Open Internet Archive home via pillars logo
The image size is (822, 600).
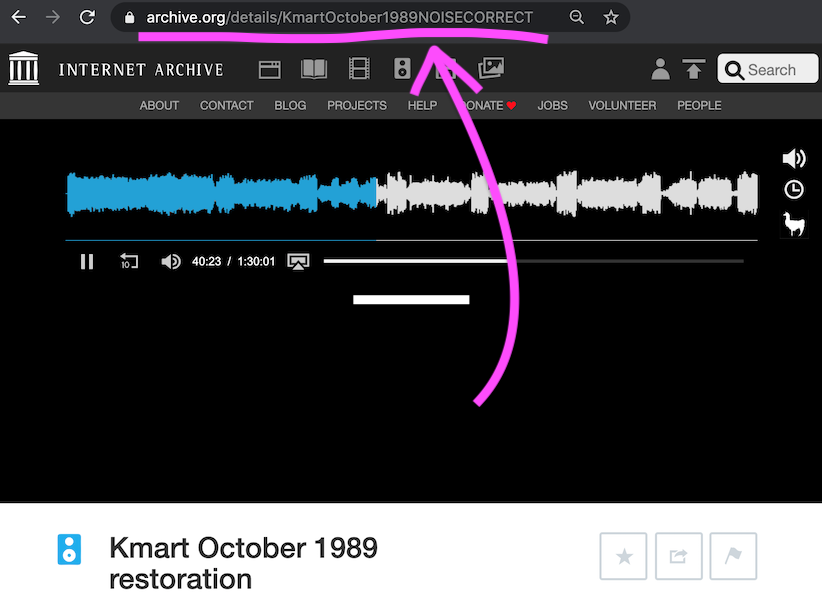pos(24,68)
